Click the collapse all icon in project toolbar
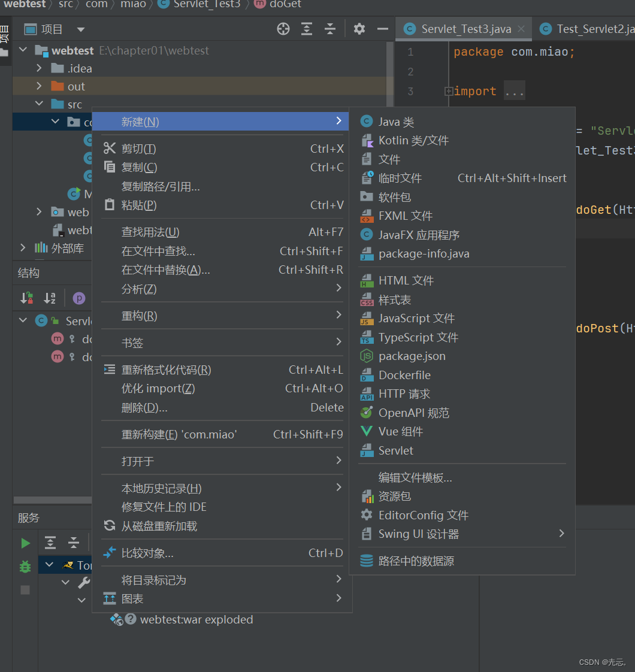This screenshot has width=635, height=672. point(329,29)
